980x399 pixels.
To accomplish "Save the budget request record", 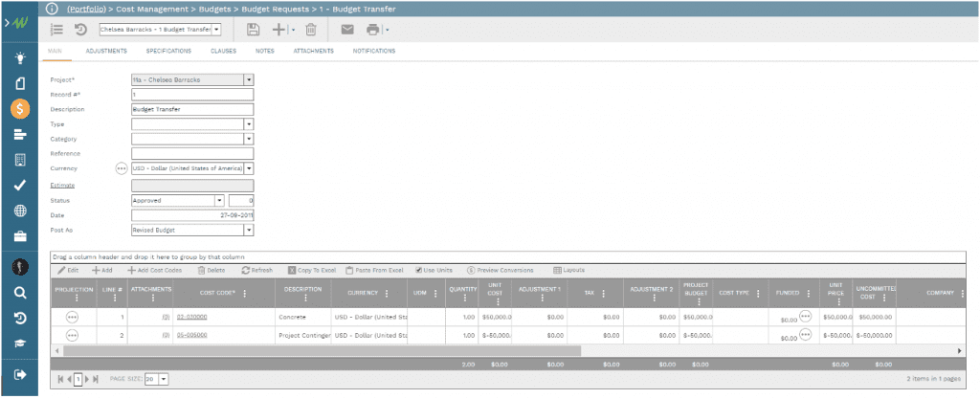I will (253, 30).
